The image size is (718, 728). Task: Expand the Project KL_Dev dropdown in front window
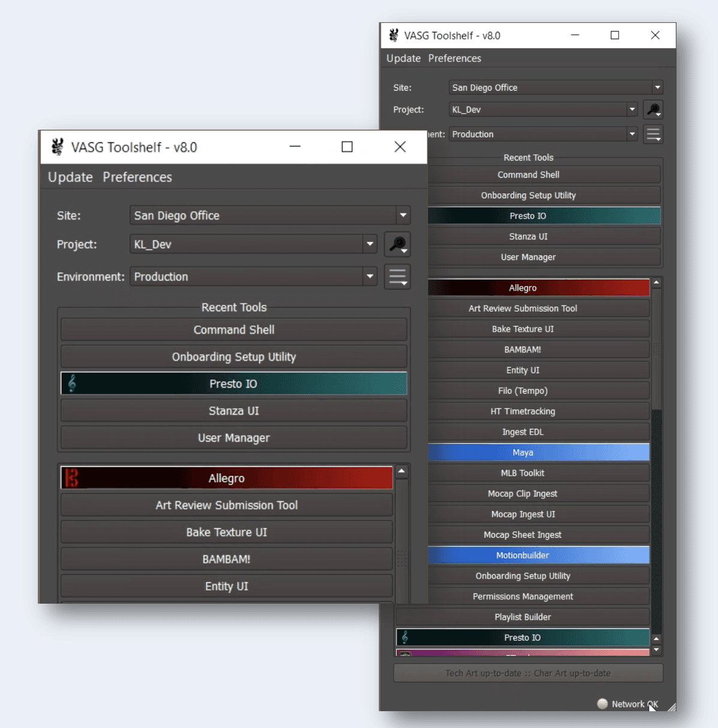pos(370,244)
